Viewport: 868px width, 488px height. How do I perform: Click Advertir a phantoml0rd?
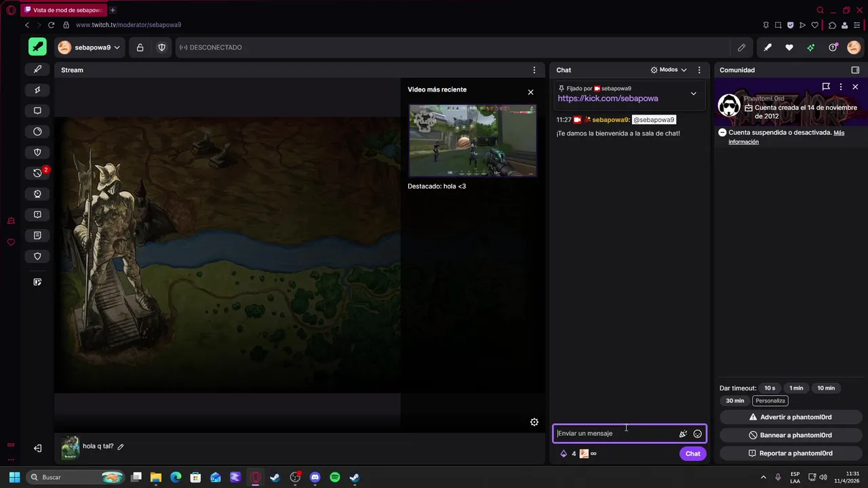791,418
